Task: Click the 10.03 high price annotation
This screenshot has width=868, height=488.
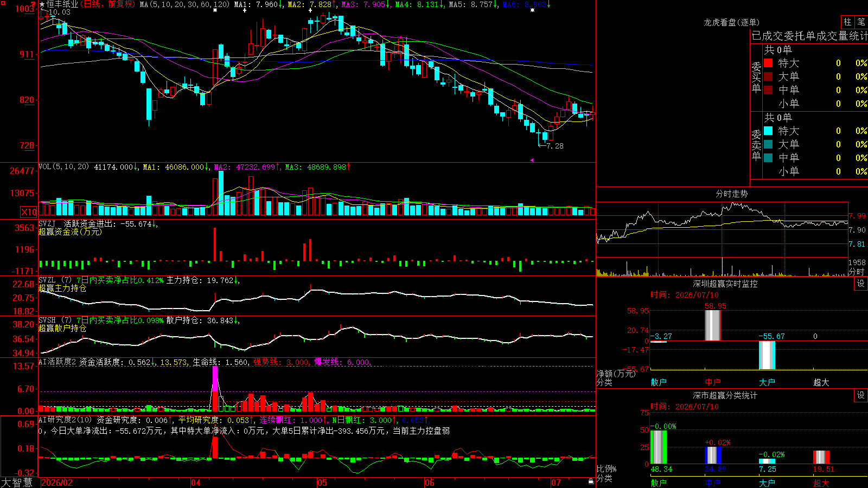Action: [x=59, y=12]
